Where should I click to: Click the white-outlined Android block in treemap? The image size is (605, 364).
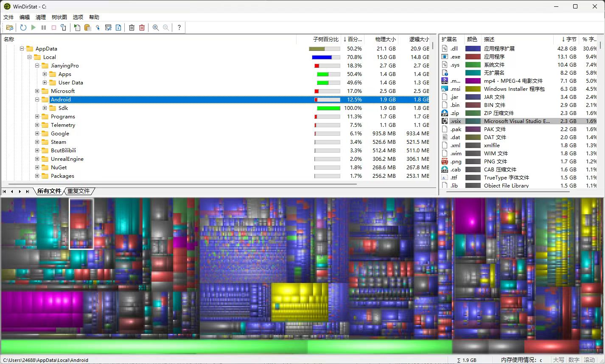(81, 224)
